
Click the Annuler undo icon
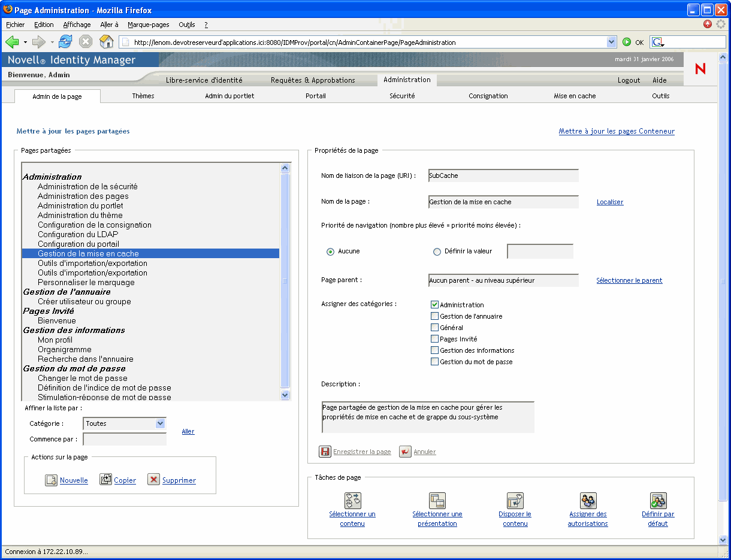(x=406, y=452)
